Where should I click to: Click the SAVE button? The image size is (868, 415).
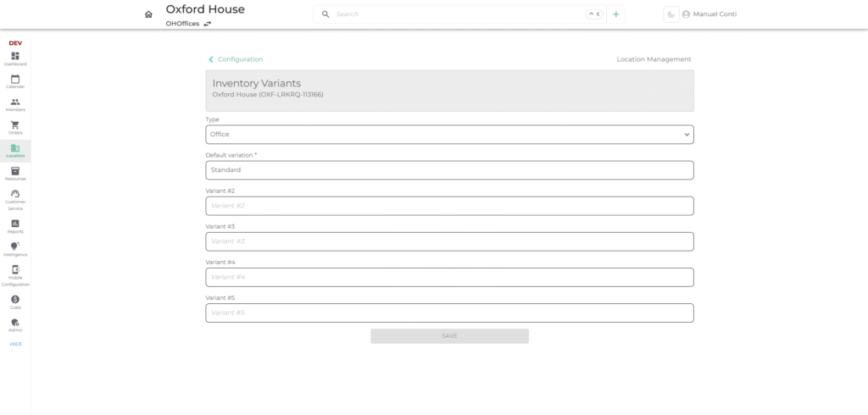click(x=449, y=336)
